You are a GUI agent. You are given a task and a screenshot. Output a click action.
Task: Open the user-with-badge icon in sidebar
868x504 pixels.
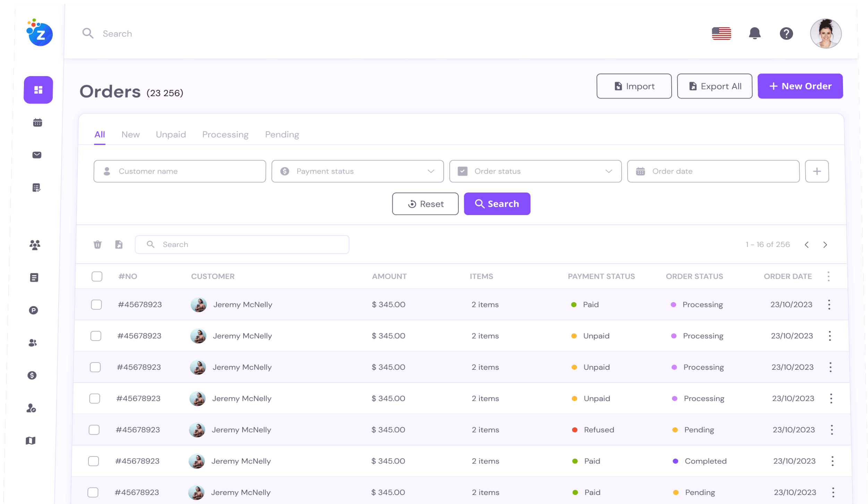pyautogui.click(x=31, y=408)
